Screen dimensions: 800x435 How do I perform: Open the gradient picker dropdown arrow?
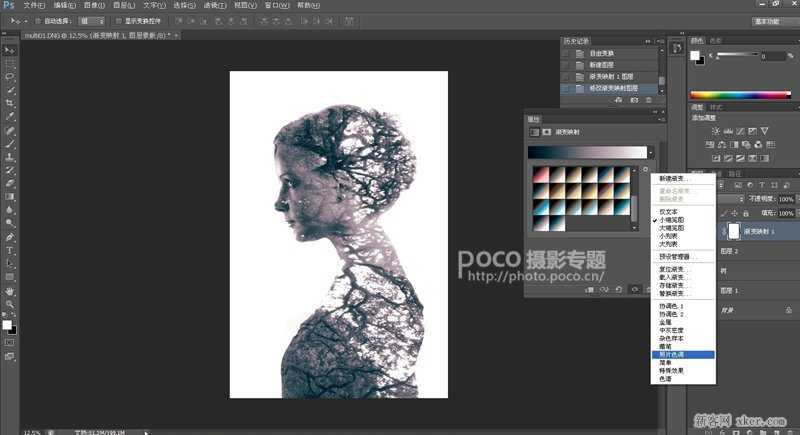coord(651,152)
